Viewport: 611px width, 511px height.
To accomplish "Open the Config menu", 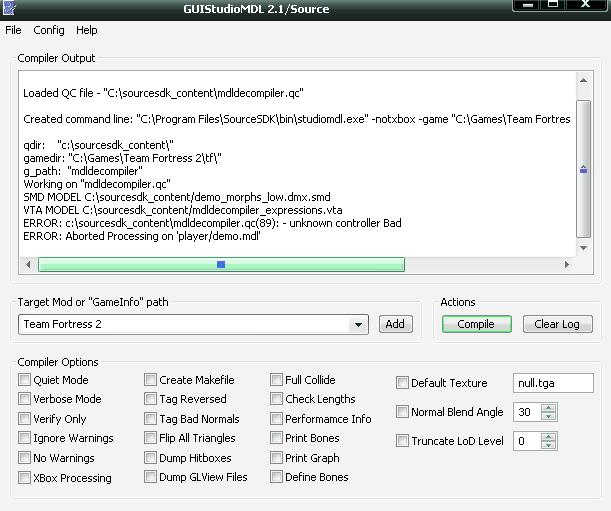I will [49, 31].
